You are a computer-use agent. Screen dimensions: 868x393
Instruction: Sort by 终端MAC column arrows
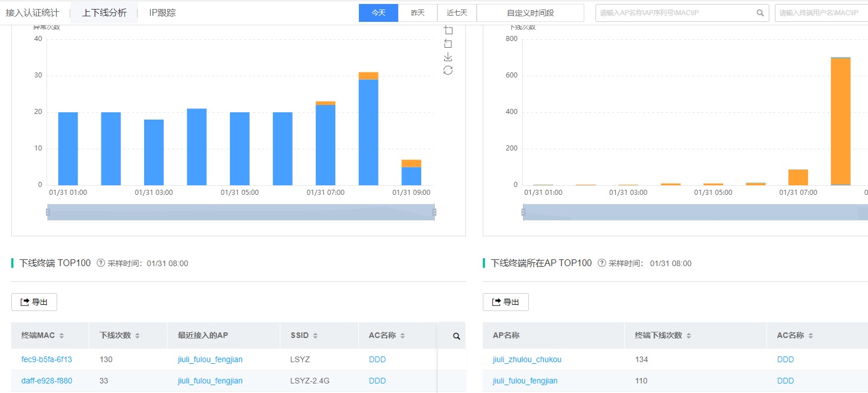point(62,336)
